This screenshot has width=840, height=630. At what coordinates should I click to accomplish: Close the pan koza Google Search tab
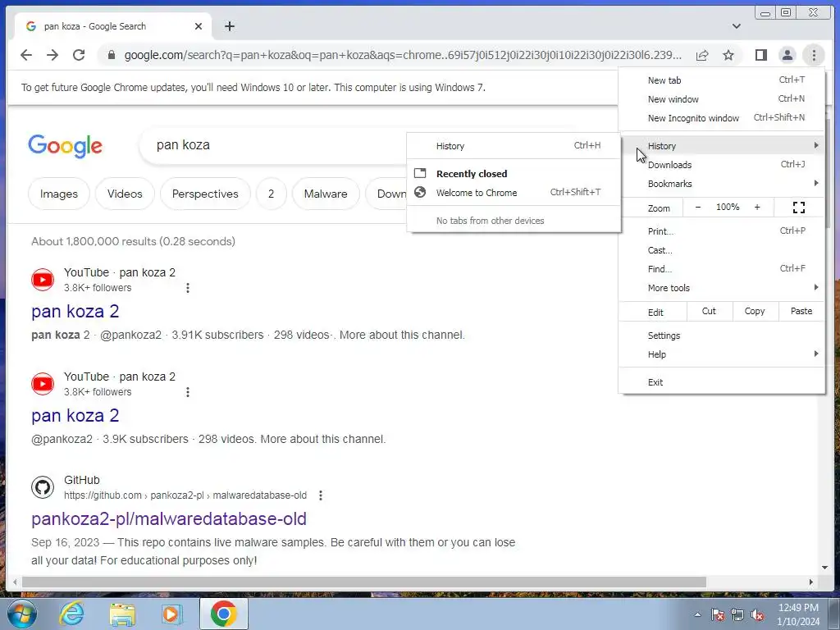(x=199, y=26)
